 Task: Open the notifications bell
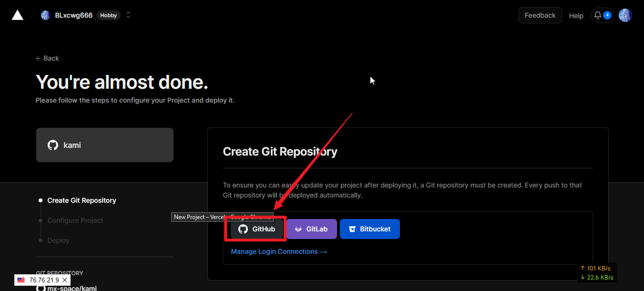(x=603, y=15)
